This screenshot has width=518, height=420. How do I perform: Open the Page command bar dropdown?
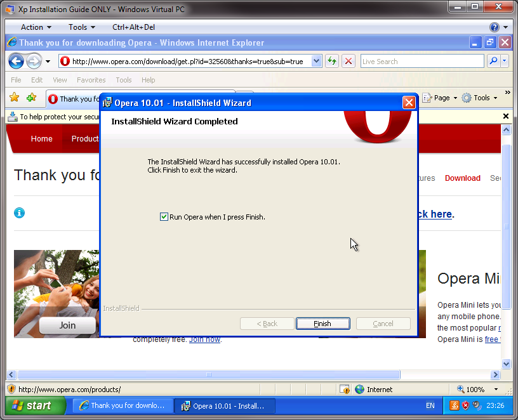click(x=440, y=98)
